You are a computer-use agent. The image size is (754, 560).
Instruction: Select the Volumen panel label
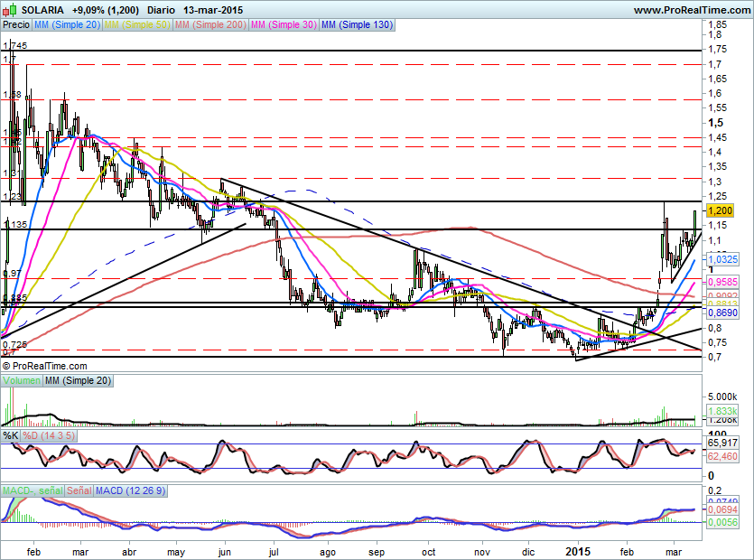coord(22,382)
